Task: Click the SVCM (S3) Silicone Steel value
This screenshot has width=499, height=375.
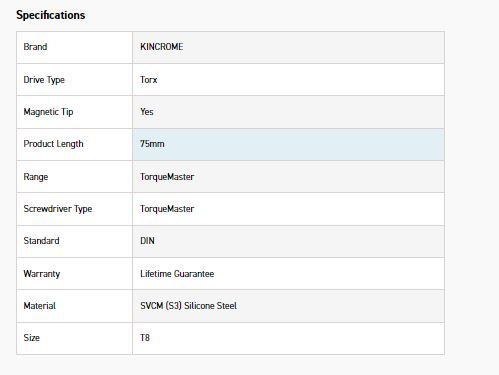Action: pos(188,306)
